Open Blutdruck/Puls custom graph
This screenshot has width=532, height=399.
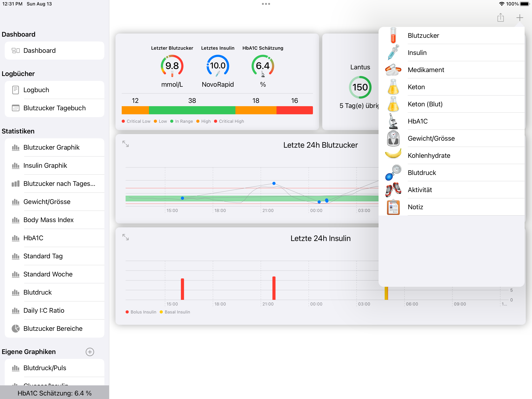click(55, 368)
